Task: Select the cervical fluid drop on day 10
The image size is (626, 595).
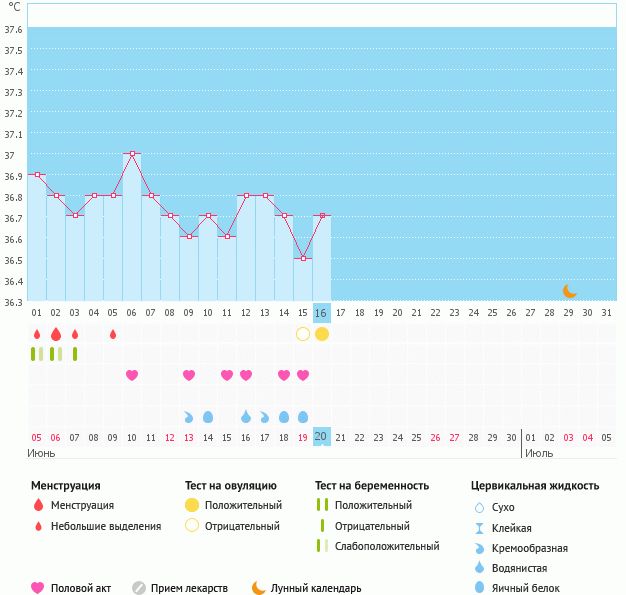Action: pos(208,416)
